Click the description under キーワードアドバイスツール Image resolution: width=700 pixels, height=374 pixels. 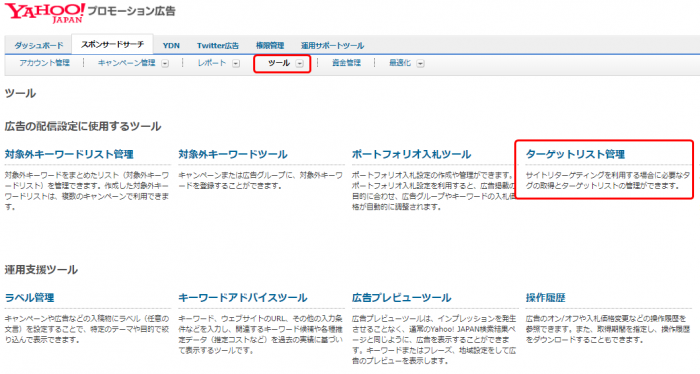tap(260, 334)
